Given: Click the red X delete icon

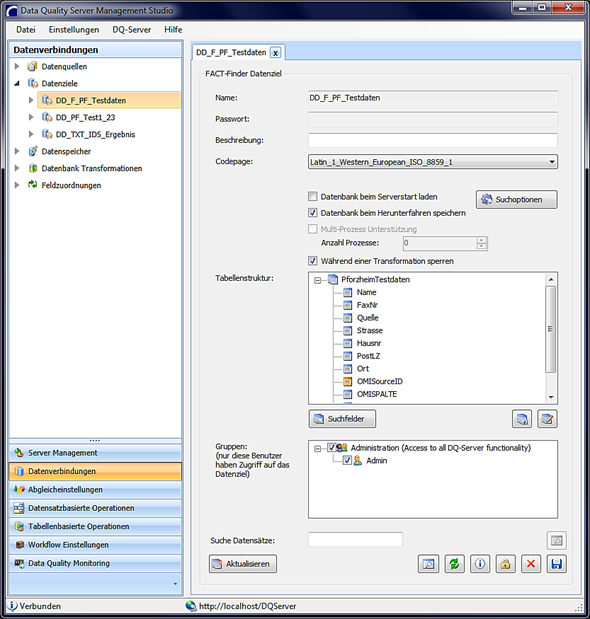Looking at the screenshot, I should pyautogui.click(x=531, y=564).
